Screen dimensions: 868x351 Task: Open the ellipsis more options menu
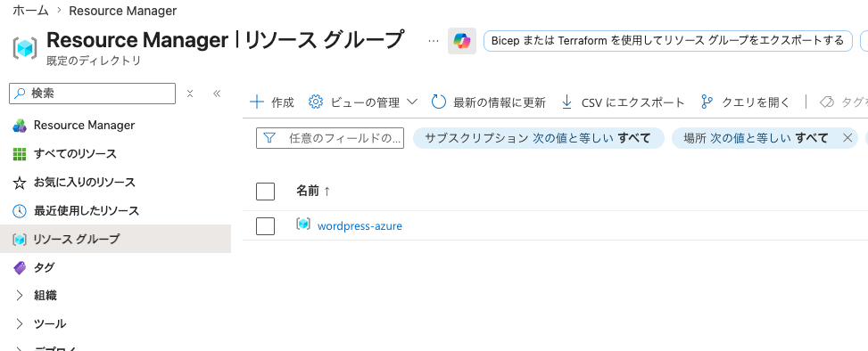434,41
